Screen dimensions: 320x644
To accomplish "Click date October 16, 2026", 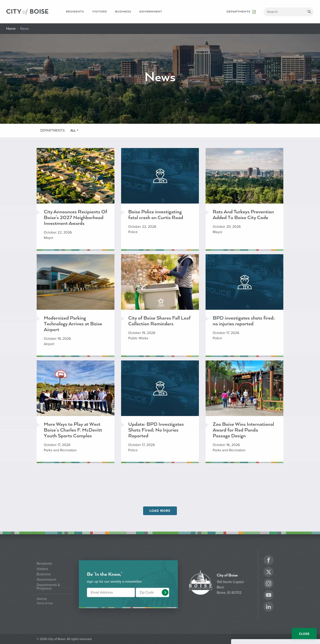I will click(226, 445).
